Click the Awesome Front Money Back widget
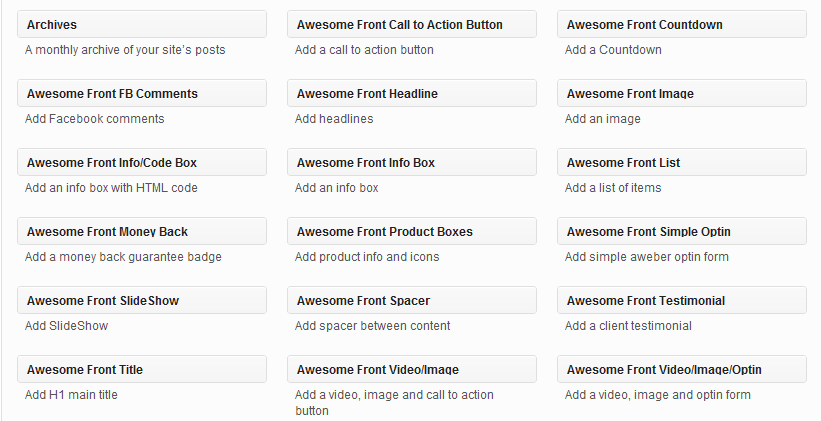The image size is (821, 421). coord(142,231)
